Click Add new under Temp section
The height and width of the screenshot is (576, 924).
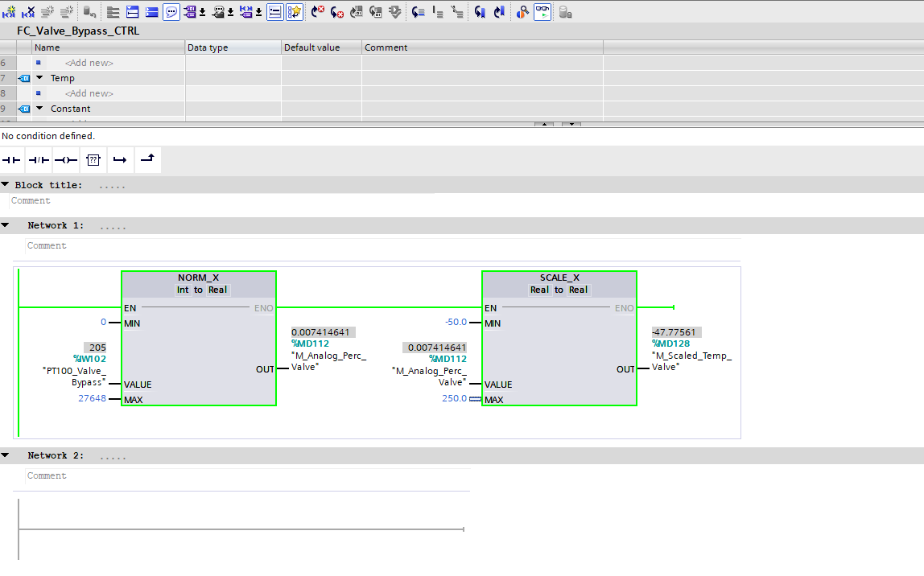tap(89, 93)
